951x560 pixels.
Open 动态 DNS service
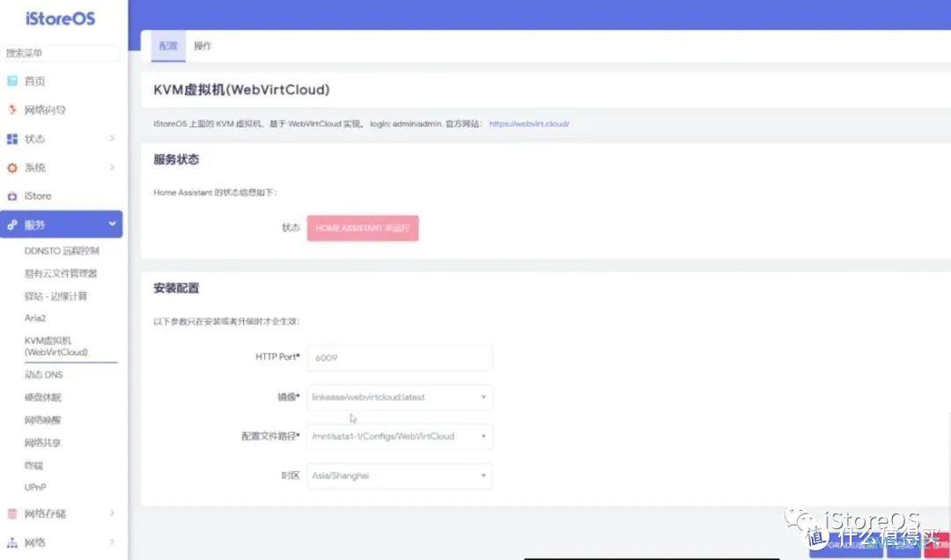click(44, 375)
